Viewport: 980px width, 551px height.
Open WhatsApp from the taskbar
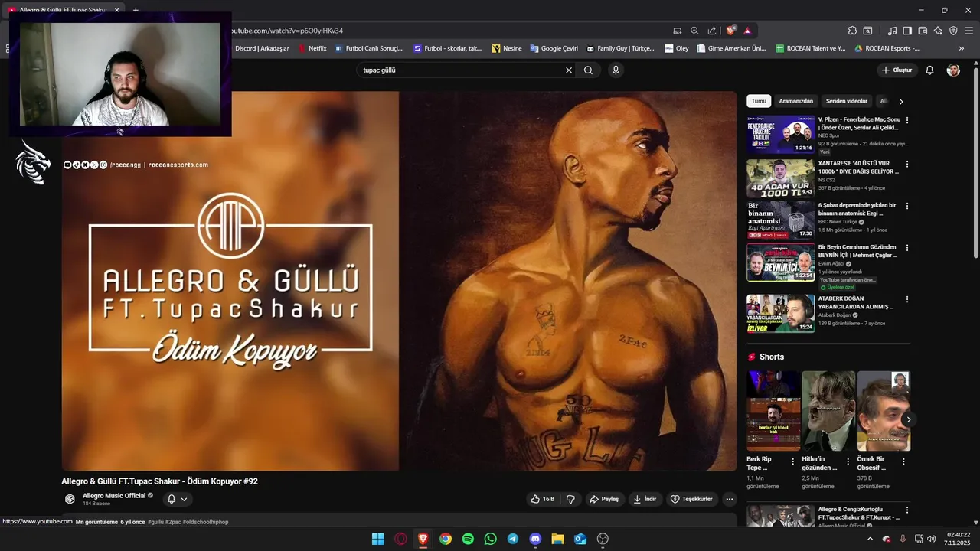click(x=490, y=539)
